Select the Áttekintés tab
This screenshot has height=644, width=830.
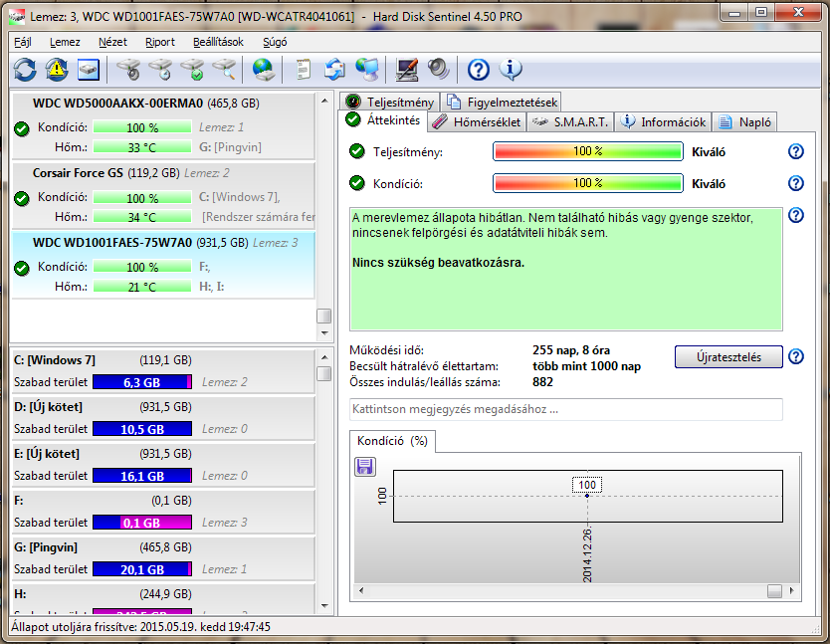point(383,120)
